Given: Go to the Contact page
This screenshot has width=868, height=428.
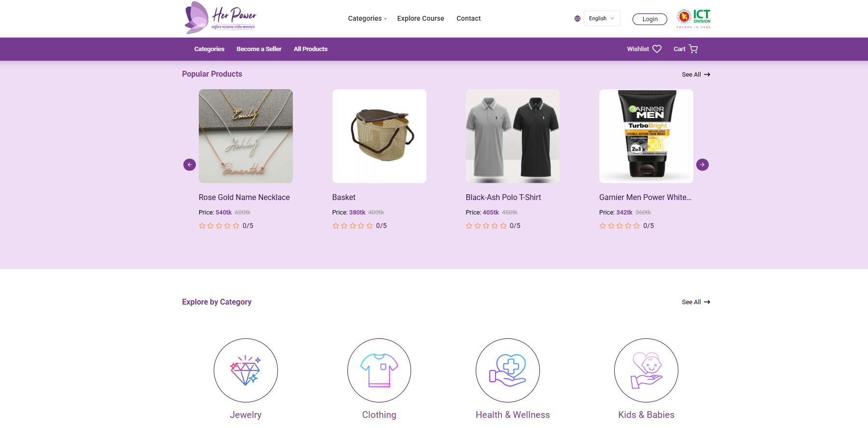Looking at the screenshot, I should coord(468,18).
